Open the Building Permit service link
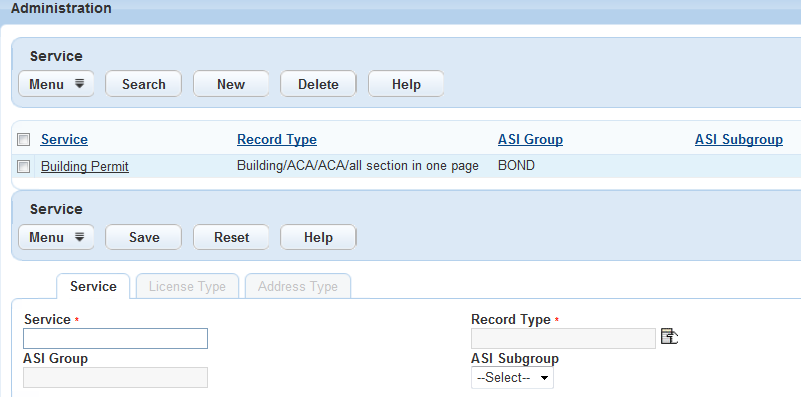The image size is (801, 397). 85,167
